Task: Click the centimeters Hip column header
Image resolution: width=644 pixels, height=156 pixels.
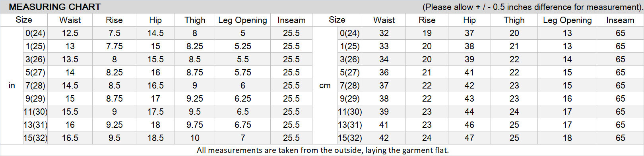Action: (x=469, y=20)
